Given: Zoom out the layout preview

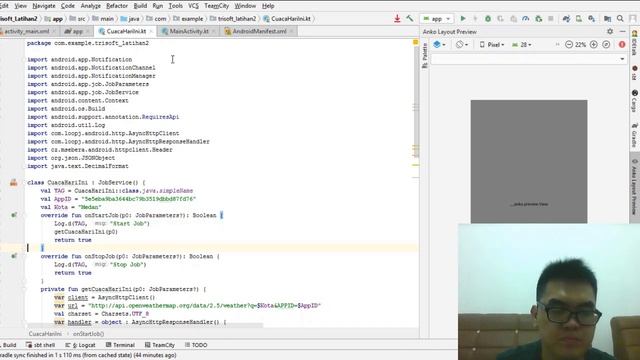Looking at the screenshot, I should [x=569, y=44].
